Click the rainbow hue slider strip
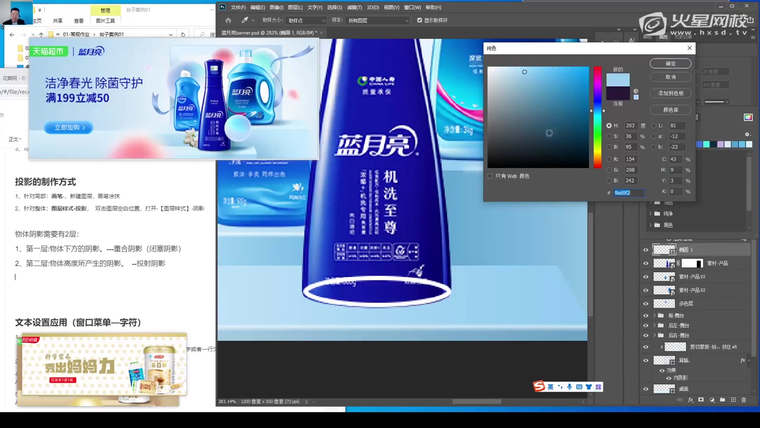760x428 pixels. [x=598, y=115]
